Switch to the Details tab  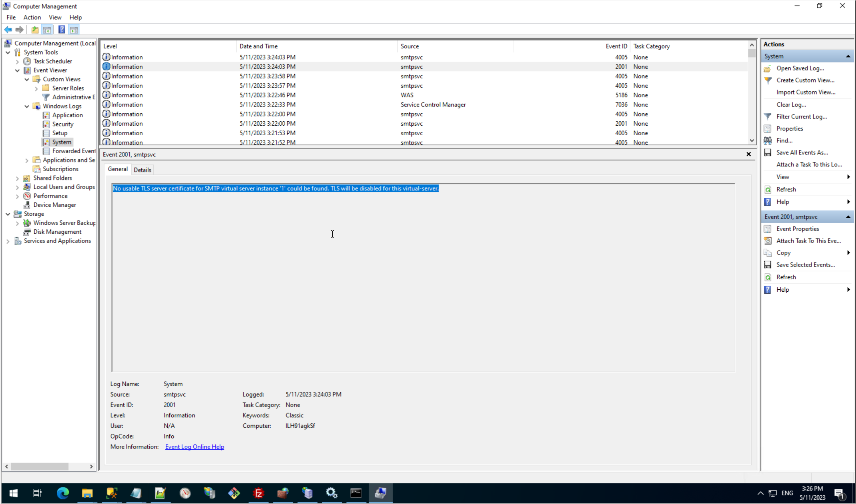pyautogui.click(x=143, y=170)
